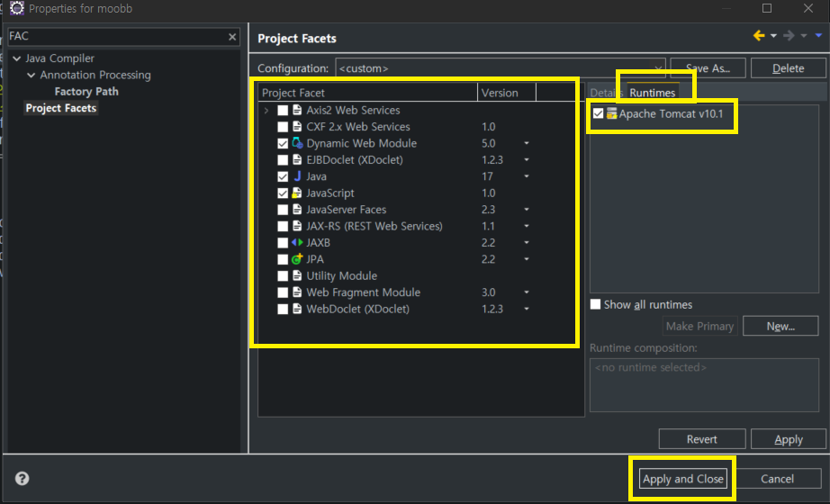Image resolution: width=830 pixels, height=504 pixels.
Task: Click the CXF 2.x Web Services facet icon
Action: (297, 127)
